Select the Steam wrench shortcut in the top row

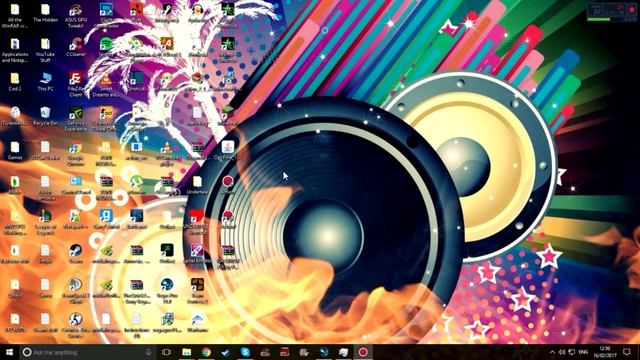tap(167, 13)
